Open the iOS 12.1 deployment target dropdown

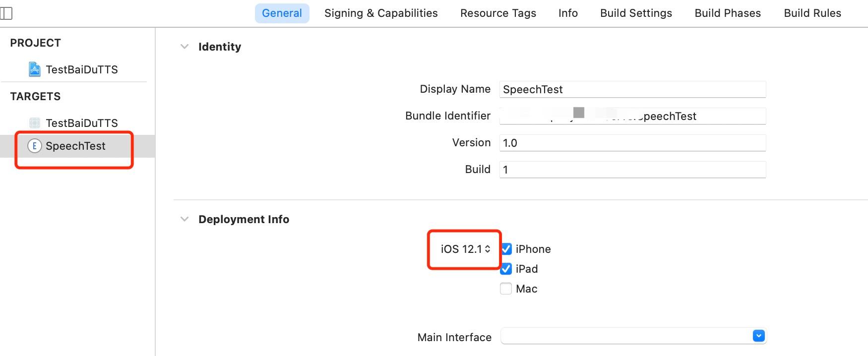coord(465,249)
